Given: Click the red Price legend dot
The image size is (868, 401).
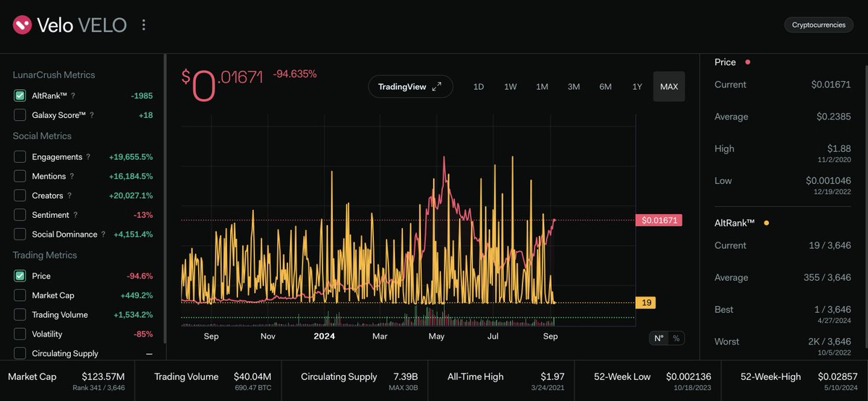Looking at the screenshot, I should coord(747,62).
